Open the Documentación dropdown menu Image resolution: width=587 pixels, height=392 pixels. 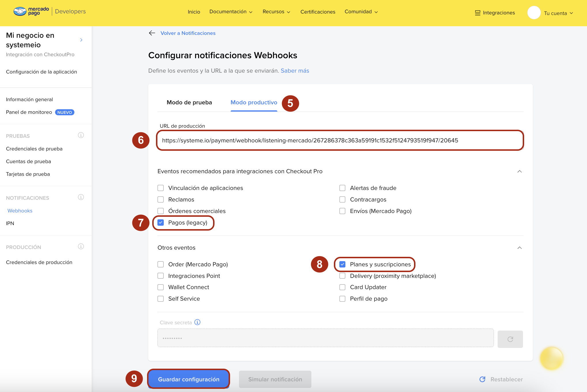231,12
